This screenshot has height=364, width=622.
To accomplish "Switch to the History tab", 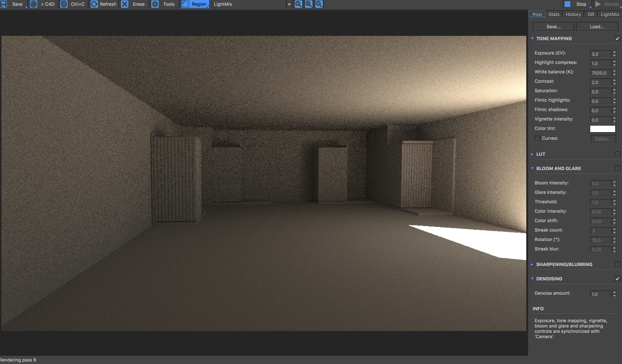I will (x=573, y=14).
